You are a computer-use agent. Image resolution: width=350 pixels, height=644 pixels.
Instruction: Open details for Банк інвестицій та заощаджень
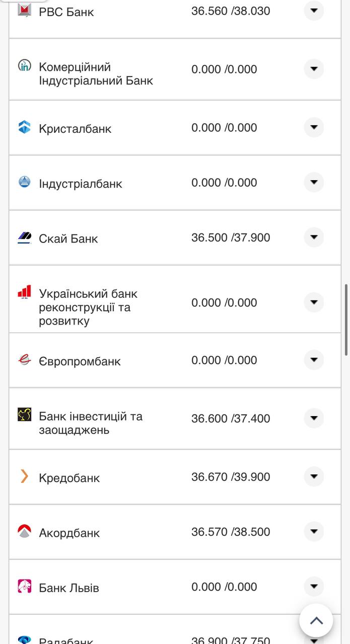pos(314,418)
